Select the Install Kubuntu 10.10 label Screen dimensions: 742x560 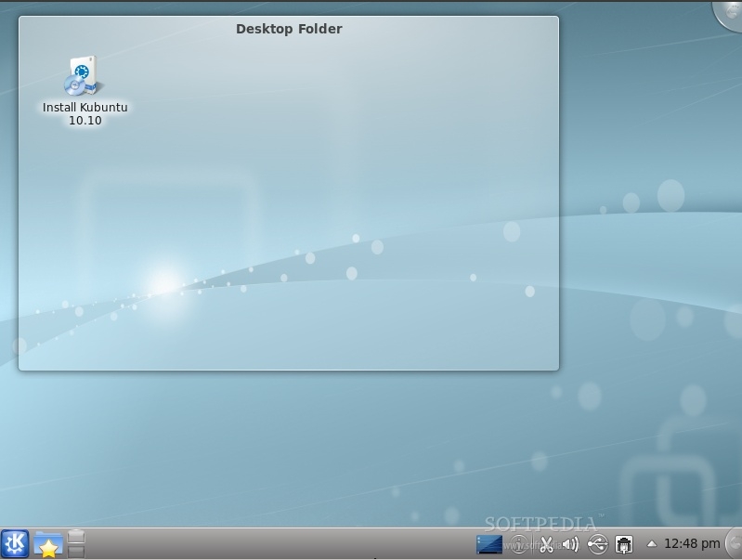click(x=85, y=113)
